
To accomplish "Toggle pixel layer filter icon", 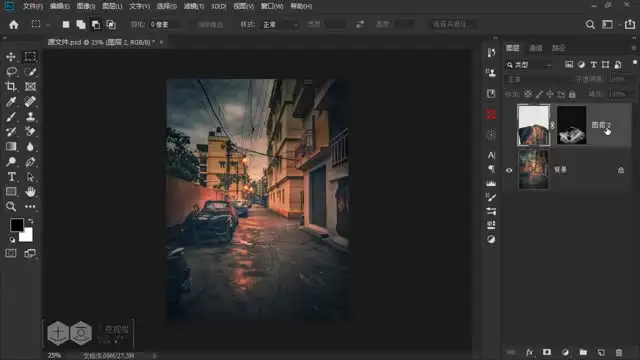I will click(569, 64).
